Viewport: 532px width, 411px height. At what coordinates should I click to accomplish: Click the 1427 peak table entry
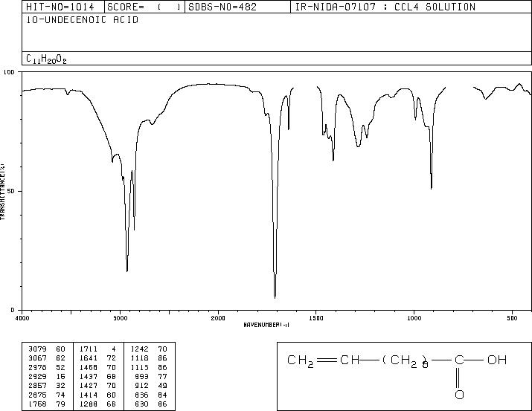[x=89, y=386]
